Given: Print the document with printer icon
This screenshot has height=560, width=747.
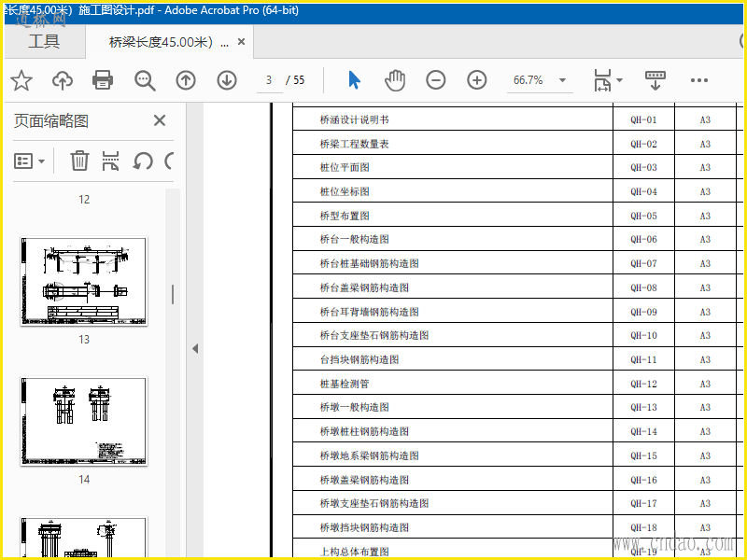Looking at the screenshot, I should click(103, 80).
